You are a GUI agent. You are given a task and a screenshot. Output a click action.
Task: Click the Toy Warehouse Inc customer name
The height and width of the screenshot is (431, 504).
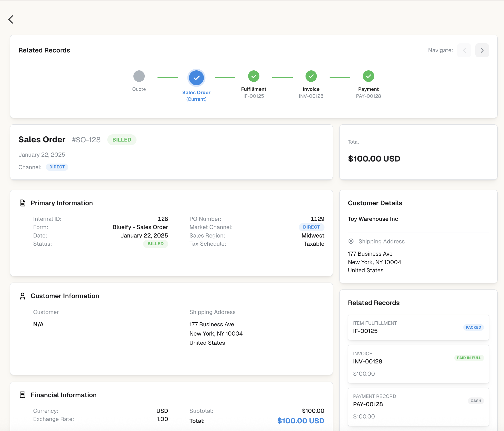click(373, 219)
